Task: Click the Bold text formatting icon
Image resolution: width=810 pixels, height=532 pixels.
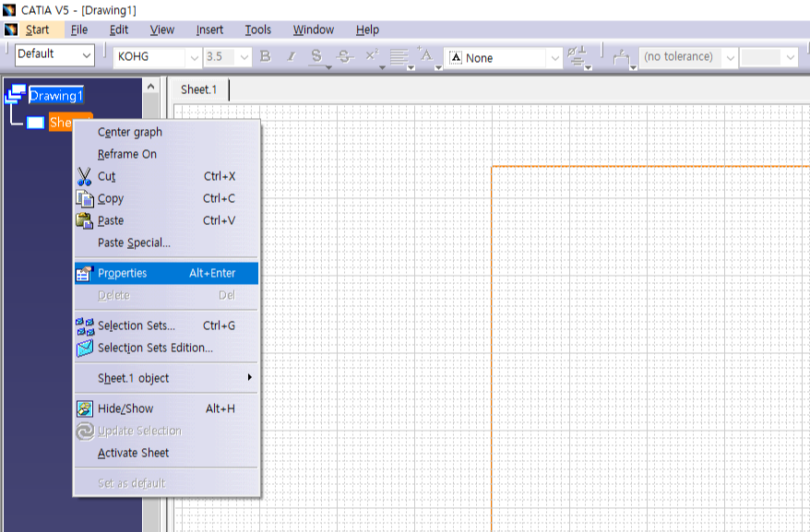Action: click(266, 56)
